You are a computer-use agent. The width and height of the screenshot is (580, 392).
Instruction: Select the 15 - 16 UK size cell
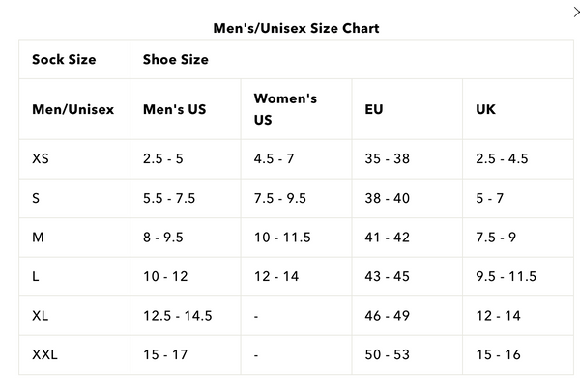tap(498, 354)
